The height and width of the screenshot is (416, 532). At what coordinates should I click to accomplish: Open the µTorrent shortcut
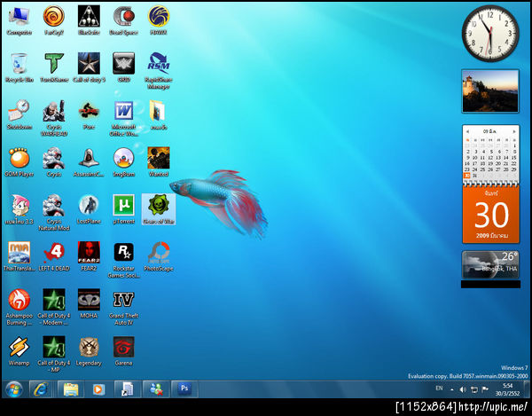coord(123,209)
